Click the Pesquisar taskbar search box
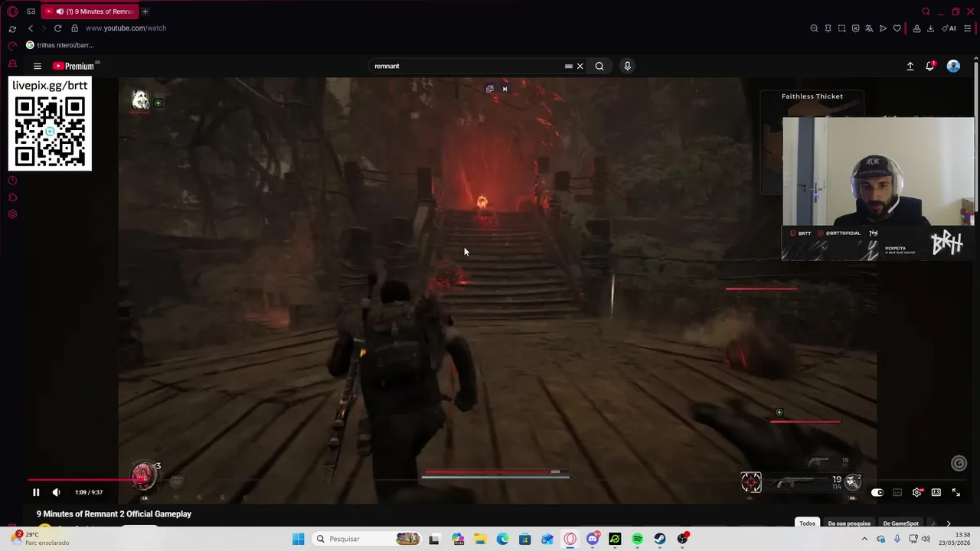The height and width of the screenshot is (551, 980). coord(367,539)
